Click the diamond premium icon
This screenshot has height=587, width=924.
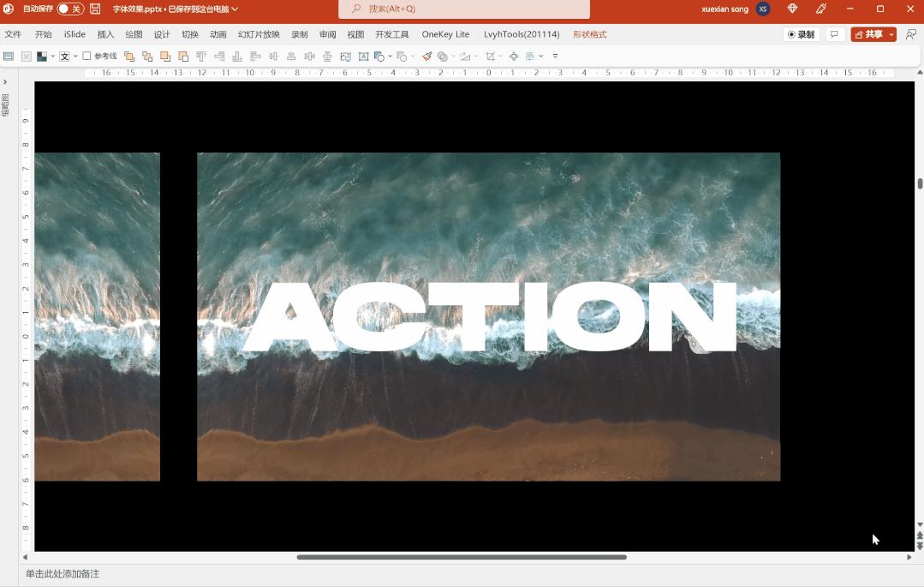pyautogui.click(x=792, y=9)
